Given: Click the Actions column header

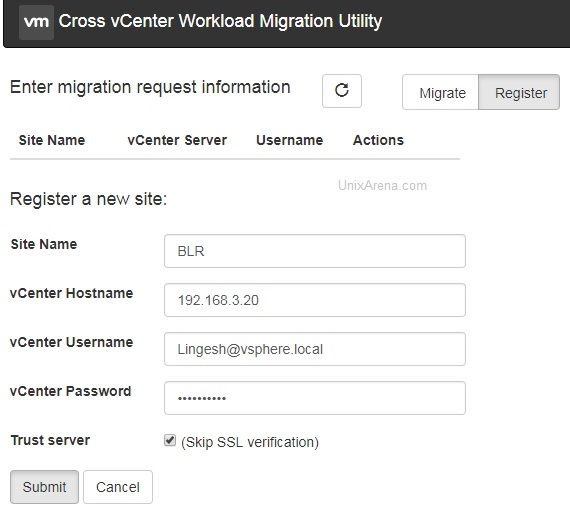Looking at the screenshot, I should (378, 140).
